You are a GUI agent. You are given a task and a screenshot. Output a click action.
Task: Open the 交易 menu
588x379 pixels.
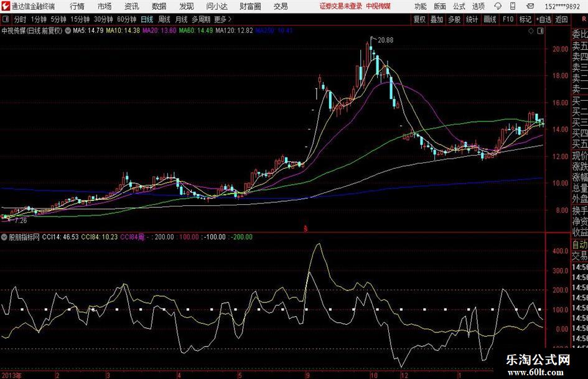281,6
